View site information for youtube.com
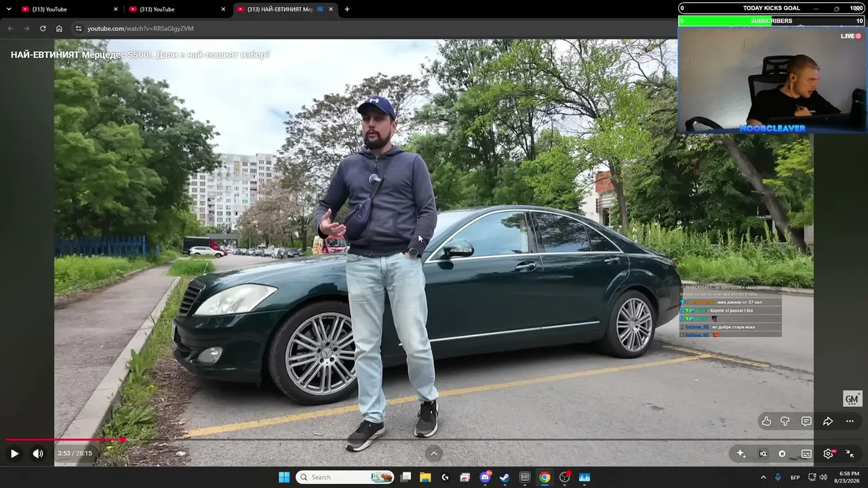This screenshot has height=488, width=868. tap(78, 28)
